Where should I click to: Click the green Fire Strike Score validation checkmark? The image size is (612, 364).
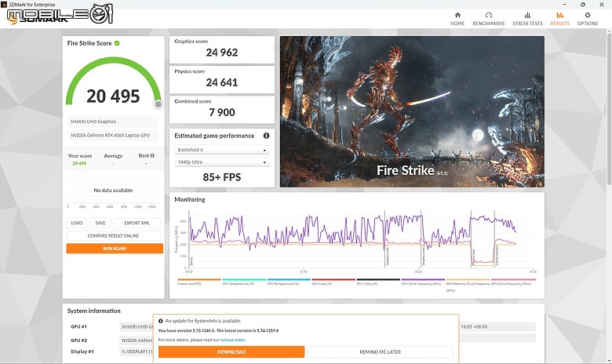(117, 43)
